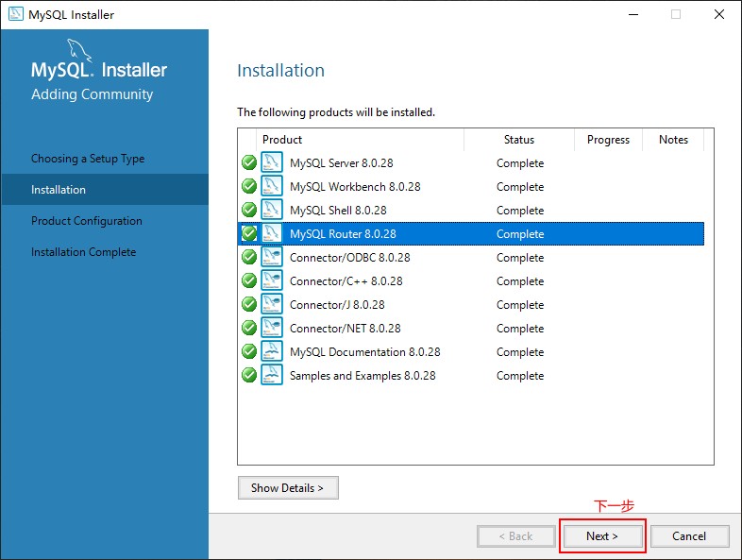Click the Connector/C++ 8.0.28 product icon
742x560 pixels.
coord(272,280)
